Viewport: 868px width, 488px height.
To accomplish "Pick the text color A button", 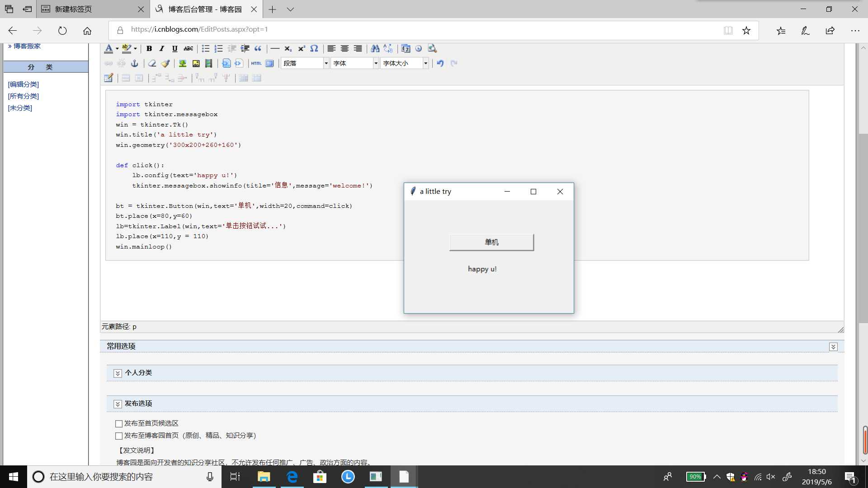I will pos(109,49).
